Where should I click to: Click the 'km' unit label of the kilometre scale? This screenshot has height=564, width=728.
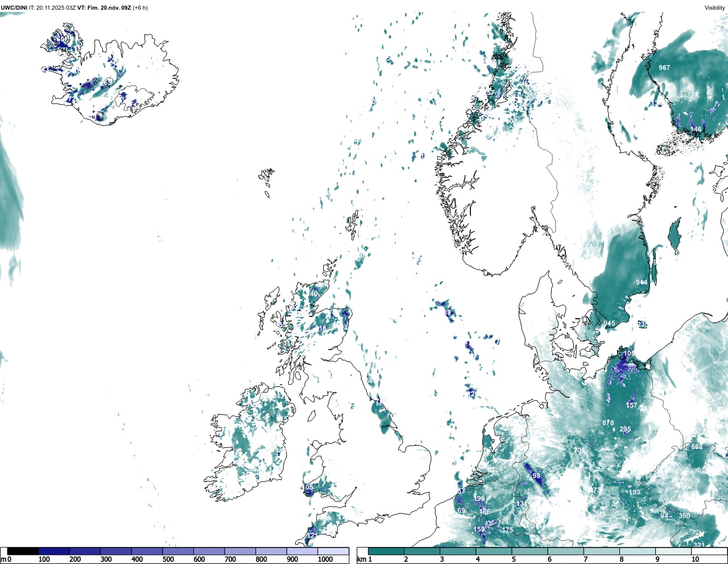[x=361, y=559]
